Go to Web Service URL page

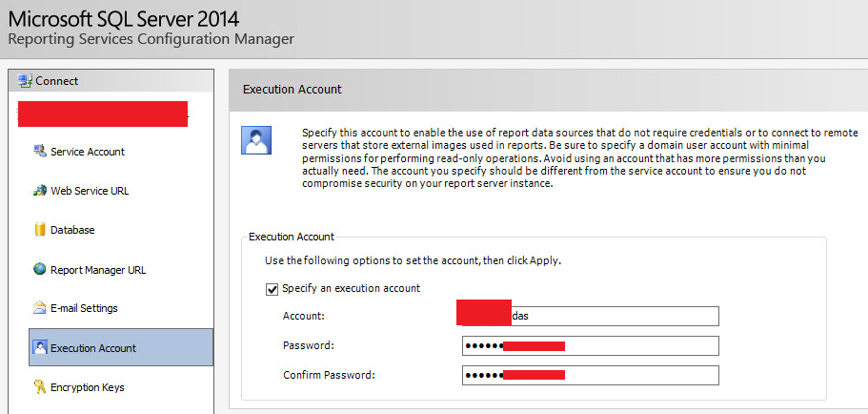click(x=90, y=191)
